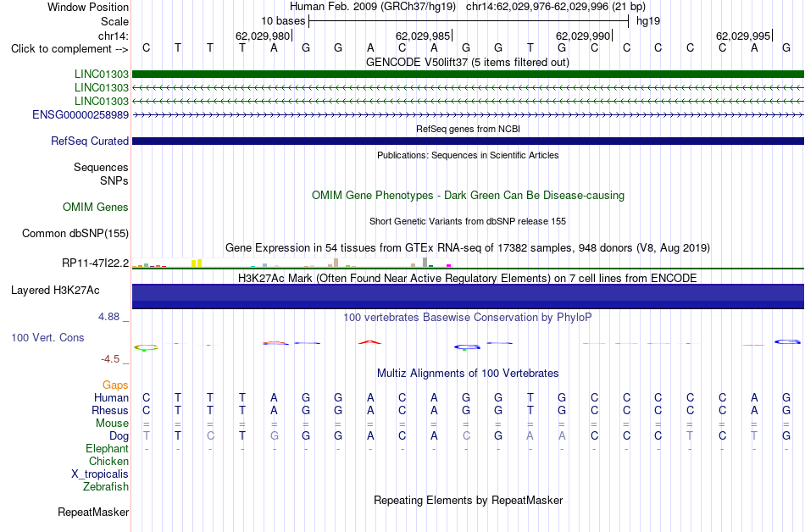Click the magenta bar in GTEx chart
Image resolution: width=805 pixels, height=532 pixels.
(x=449, y=266)
